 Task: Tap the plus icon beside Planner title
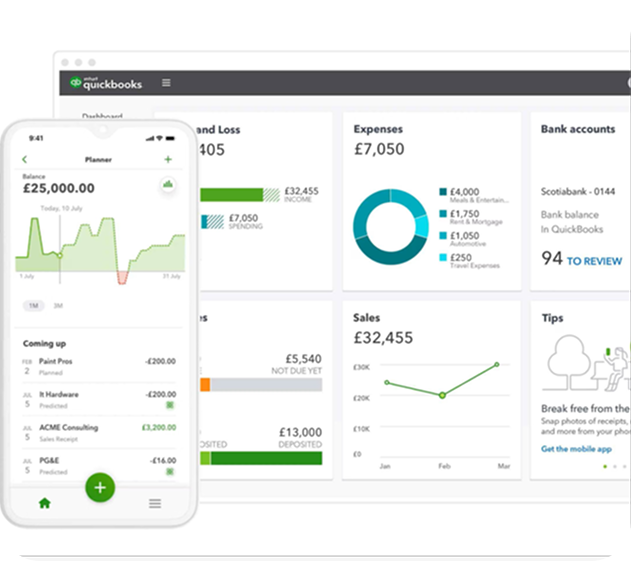click(x=168, y=159)
